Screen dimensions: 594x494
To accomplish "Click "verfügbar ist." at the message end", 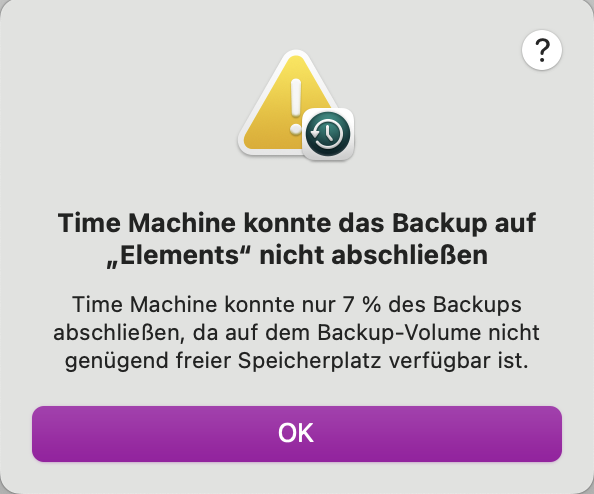I will coord(459,361).
